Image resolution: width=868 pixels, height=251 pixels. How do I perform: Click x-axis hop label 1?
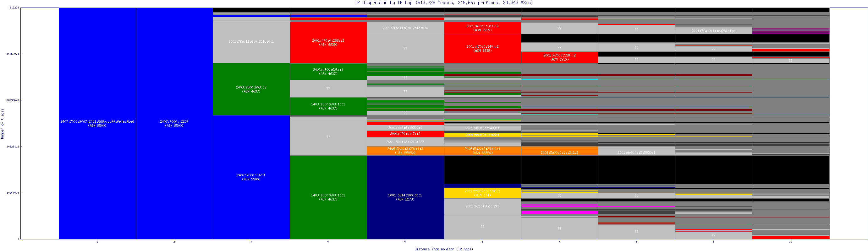97,242
